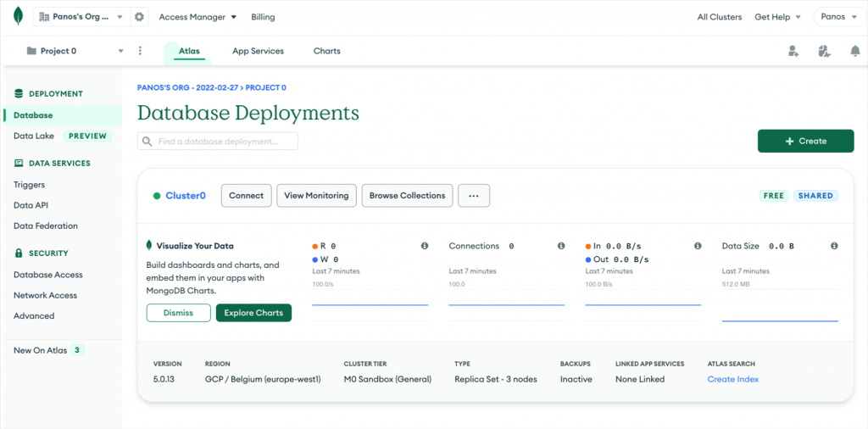Open Data Federation in sidebar
The height and width of the screenshot is (429, 868).
point(46,226)
